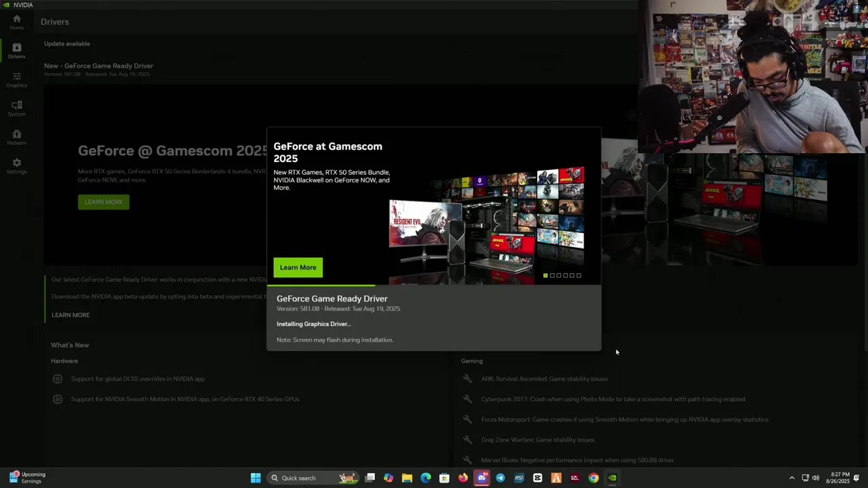Open the Graphics sidebar section
Screen dimensions: 868x488
point(16,80)
